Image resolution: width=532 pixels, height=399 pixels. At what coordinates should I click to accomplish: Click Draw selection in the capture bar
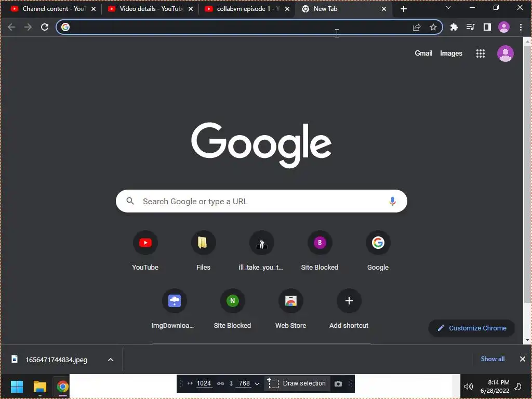[297, 383]
